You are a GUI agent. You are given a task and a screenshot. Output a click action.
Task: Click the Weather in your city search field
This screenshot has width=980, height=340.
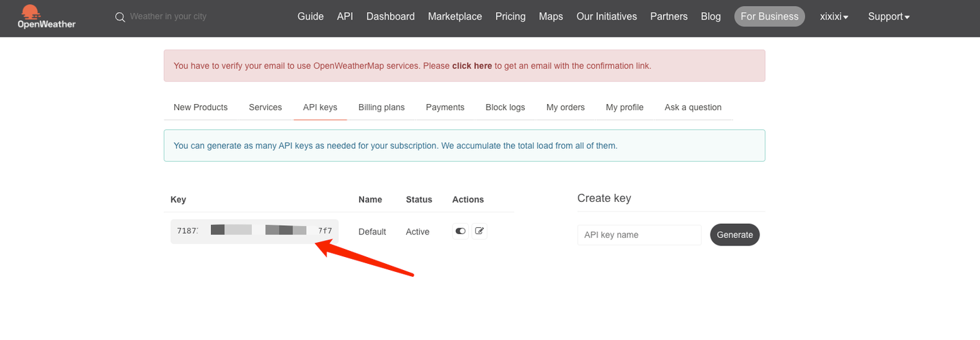tap(168, 16)
